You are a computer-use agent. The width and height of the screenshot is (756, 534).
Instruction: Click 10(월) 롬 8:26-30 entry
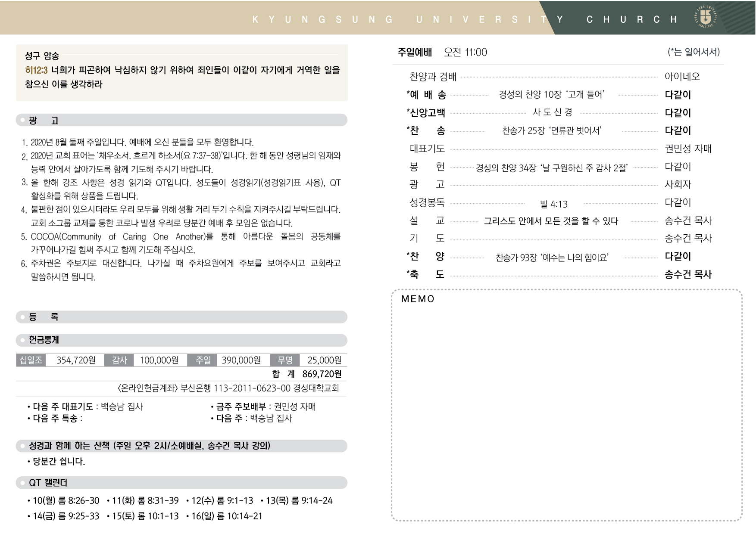coord(63,500)
